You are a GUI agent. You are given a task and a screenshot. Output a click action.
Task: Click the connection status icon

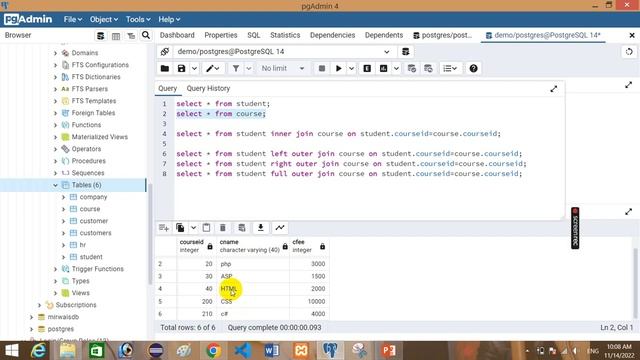pyautogui.click(x=165, y=52)
